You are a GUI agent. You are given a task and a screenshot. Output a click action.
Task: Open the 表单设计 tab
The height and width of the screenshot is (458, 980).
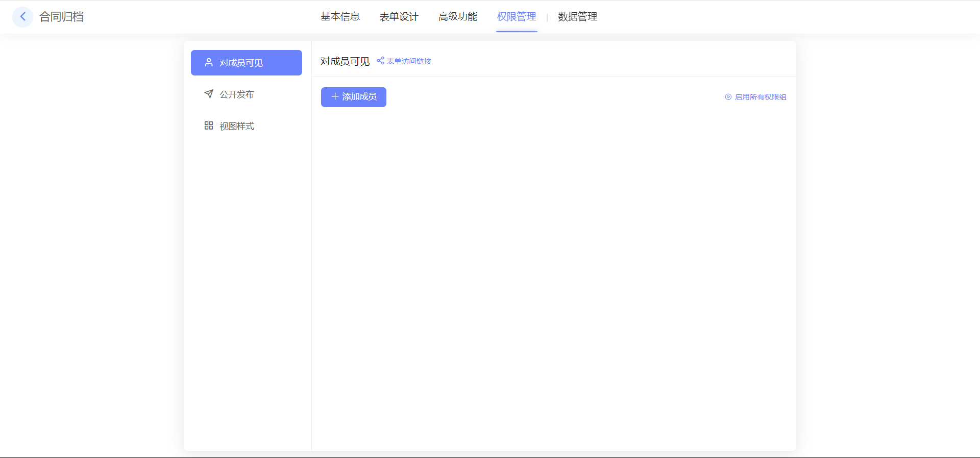click(399, 17)
